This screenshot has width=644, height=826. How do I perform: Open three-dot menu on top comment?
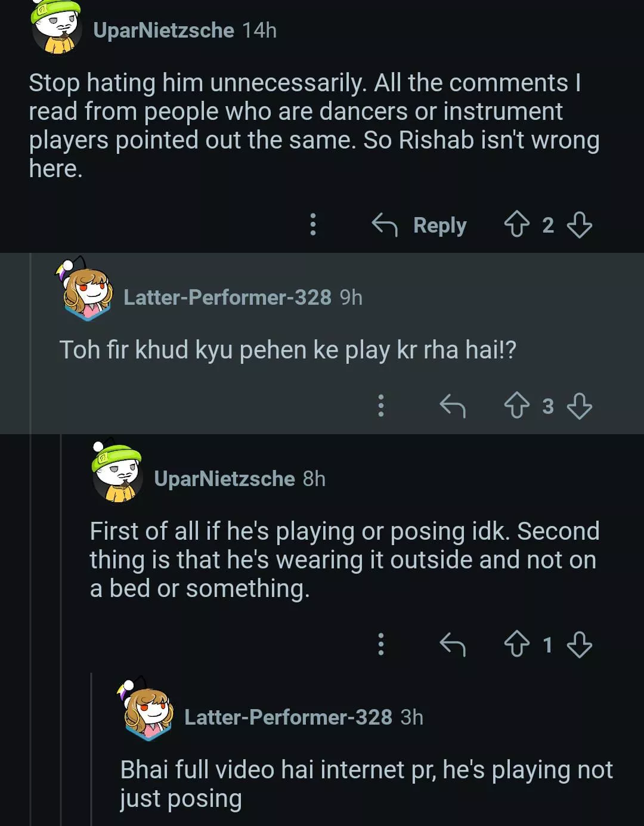[313, 225]
